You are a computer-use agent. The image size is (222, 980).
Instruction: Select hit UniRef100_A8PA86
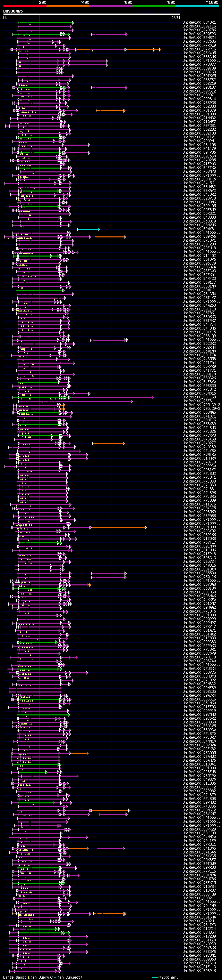199,516
